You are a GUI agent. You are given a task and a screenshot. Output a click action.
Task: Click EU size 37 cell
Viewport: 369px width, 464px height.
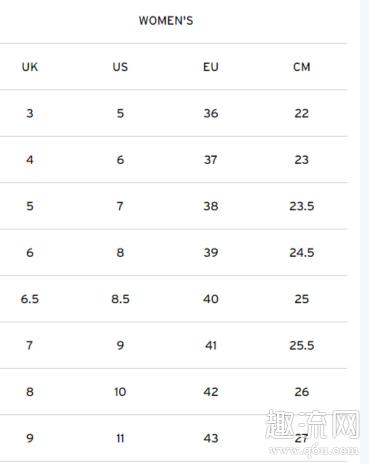point(211,160)
